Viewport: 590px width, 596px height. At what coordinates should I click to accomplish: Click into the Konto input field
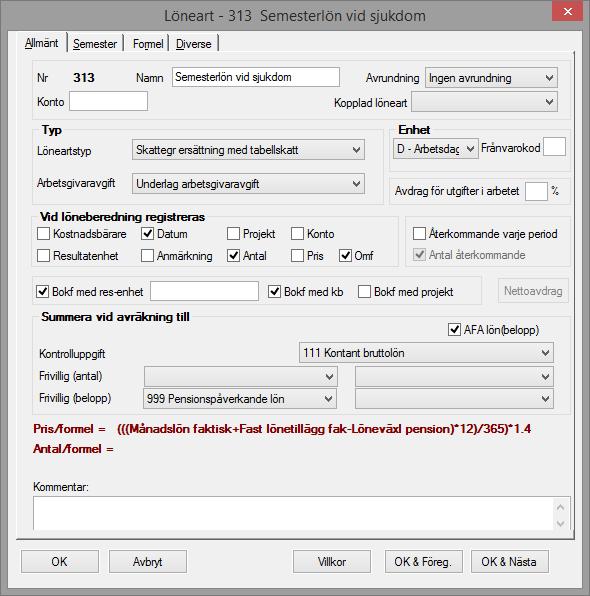coord(108,101)
